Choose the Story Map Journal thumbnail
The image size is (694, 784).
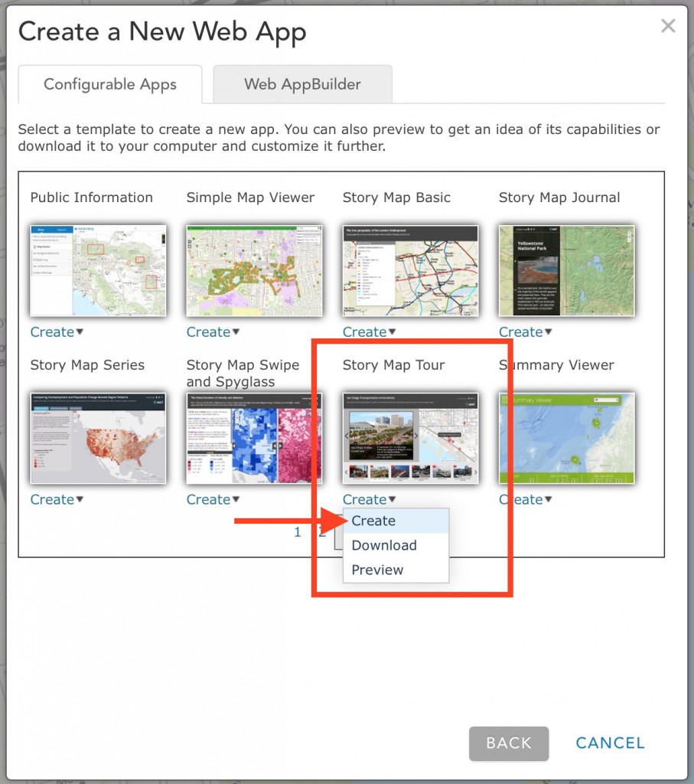tap(566, 270)
